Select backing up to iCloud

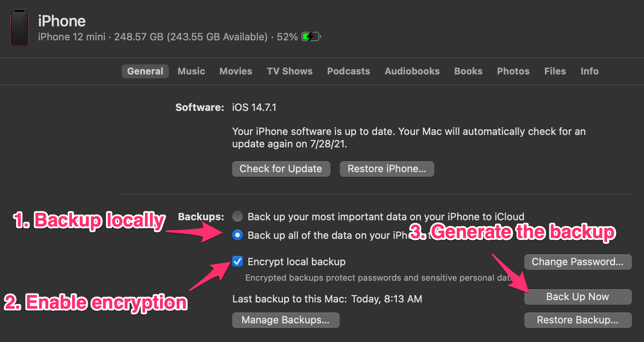coord(237,216)
